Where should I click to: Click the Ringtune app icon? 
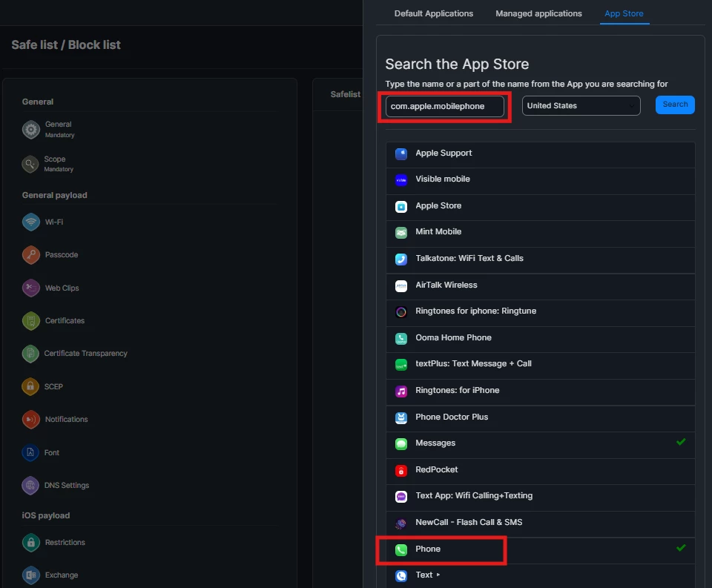pos(401,312)
